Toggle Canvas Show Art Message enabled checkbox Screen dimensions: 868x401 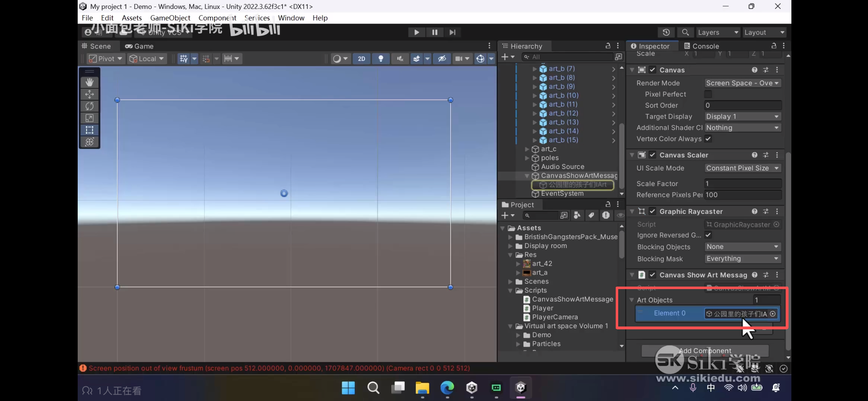pos(652,275)
